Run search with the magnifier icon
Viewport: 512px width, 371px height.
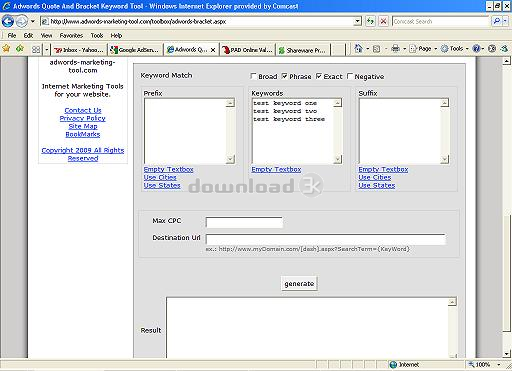(x=496, y=22)
